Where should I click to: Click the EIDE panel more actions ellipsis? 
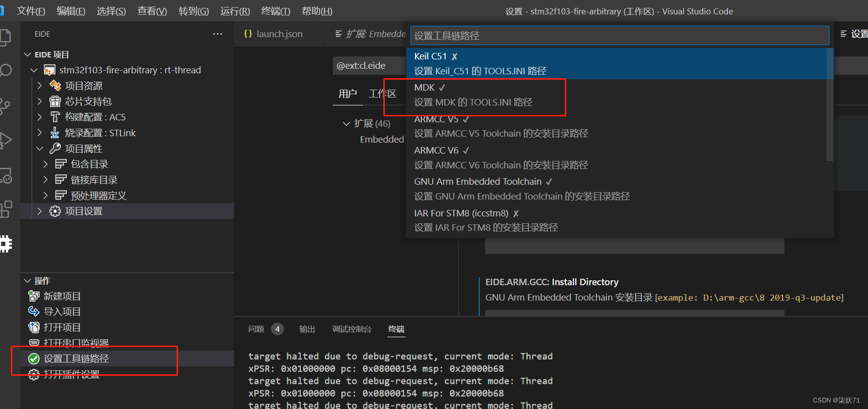218,34
